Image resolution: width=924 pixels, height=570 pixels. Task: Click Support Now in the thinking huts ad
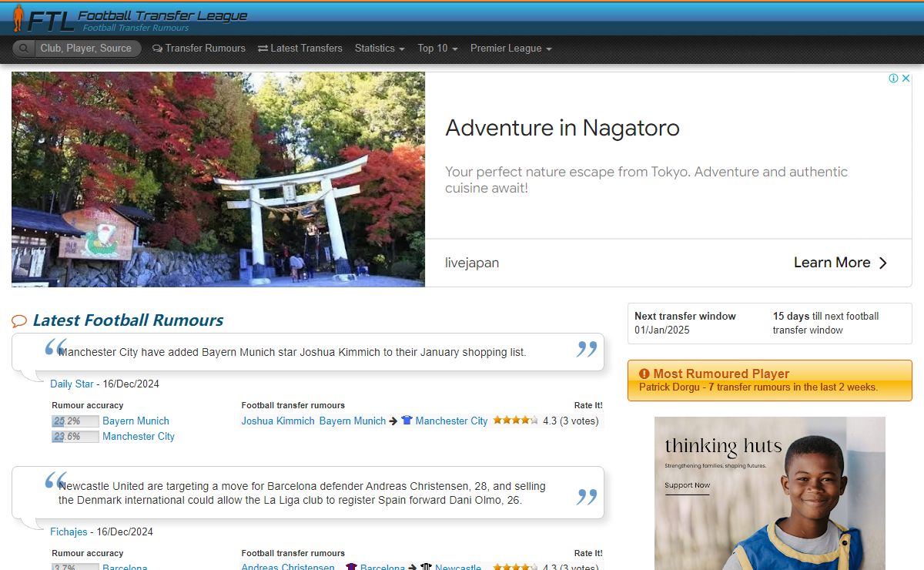tap(688, 485)
